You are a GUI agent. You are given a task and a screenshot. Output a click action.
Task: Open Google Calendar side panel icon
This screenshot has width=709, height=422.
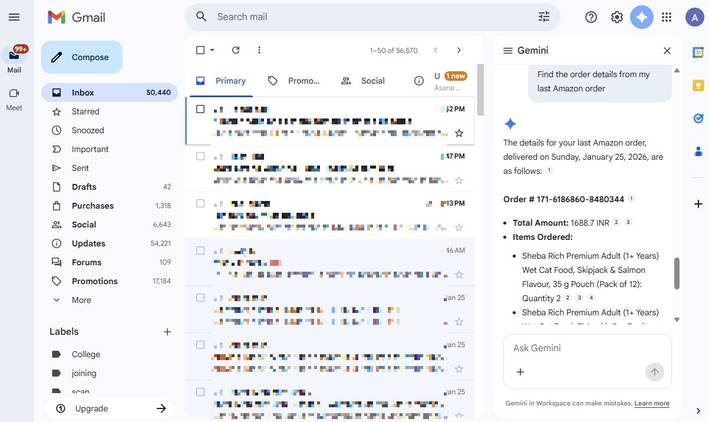tap(698, 52)
